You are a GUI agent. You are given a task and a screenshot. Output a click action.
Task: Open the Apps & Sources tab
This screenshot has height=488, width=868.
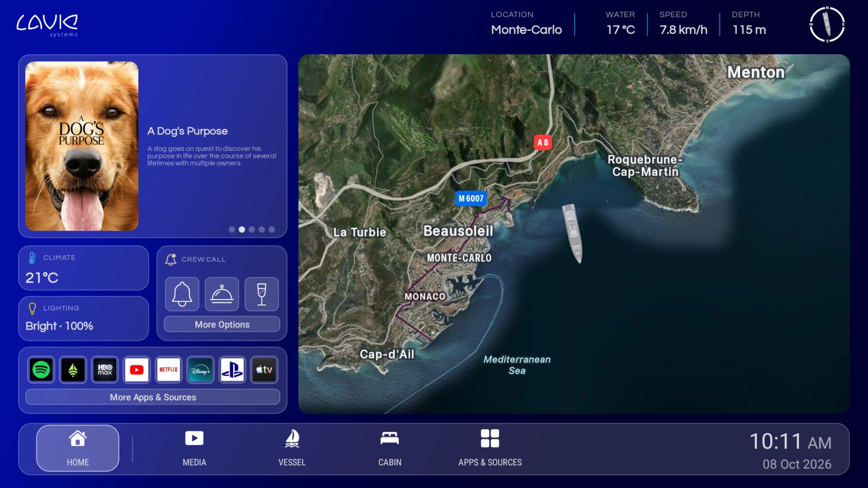pyautogui.click(x=490, y=448)
